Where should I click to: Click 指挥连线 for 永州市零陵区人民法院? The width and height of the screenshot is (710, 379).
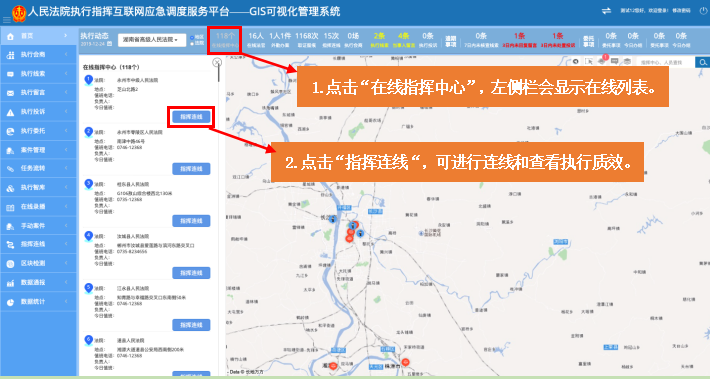[191, 169]
